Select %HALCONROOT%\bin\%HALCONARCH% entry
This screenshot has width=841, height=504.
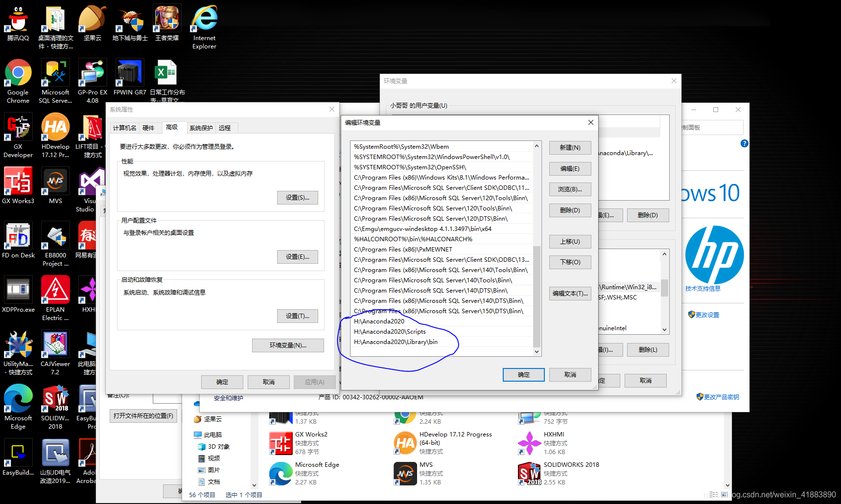[x=442, y=239]
